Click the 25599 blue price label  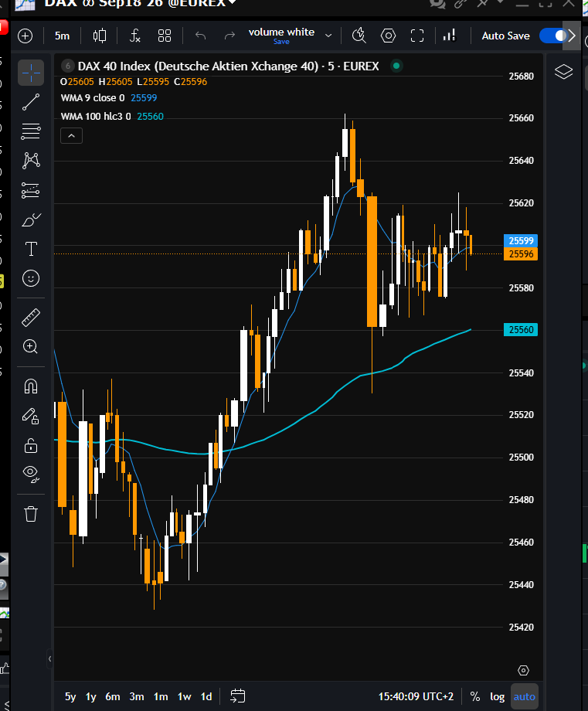click(521, 241)
